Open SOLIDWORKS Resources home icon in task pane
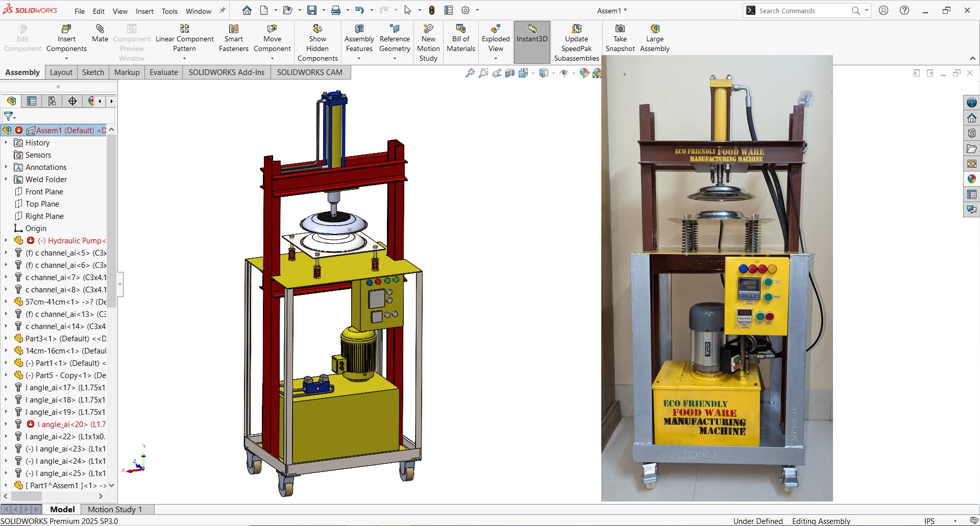Image resolution: width=980 pixels, height=526 pixels. 971,118
